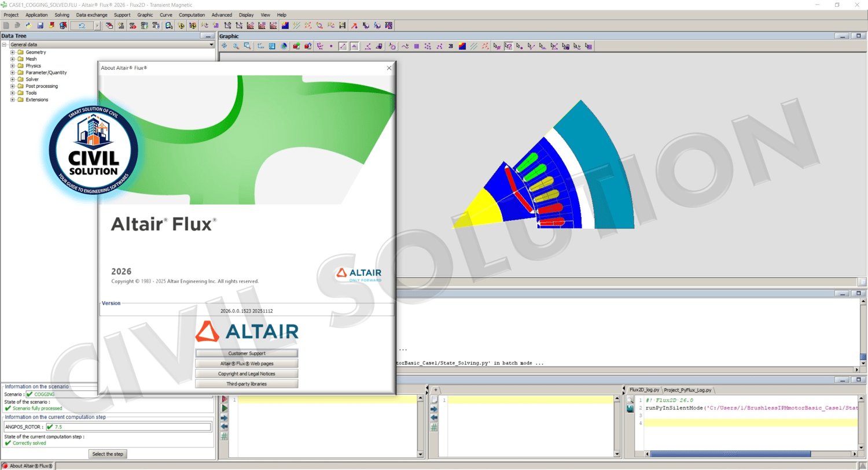Click the plus tab to add a script
The image size is (868, 470).
[436, 390]
